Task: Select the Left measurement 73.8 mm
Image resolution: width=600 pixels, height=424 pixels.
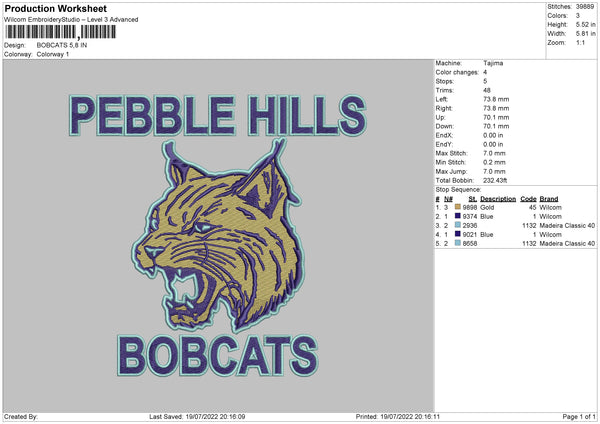Action: (x=496, y=99)
